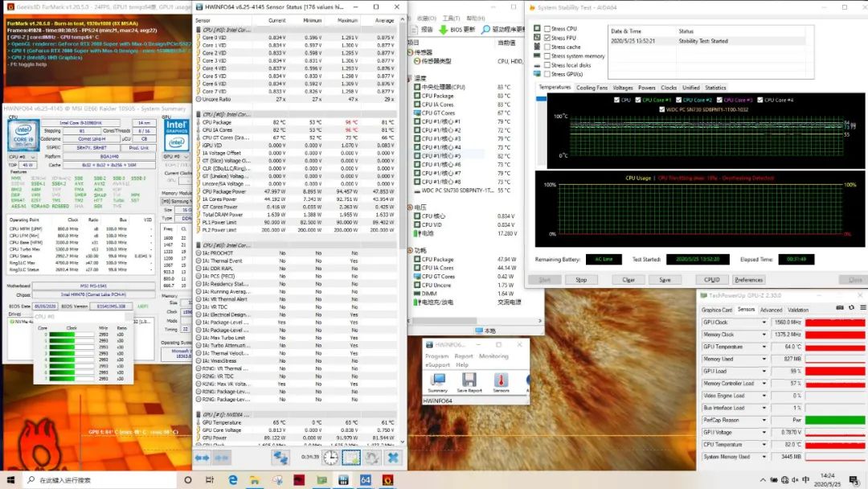
Task: Enable the Stress CPU checkbox
Action: (x=547, y=28)
